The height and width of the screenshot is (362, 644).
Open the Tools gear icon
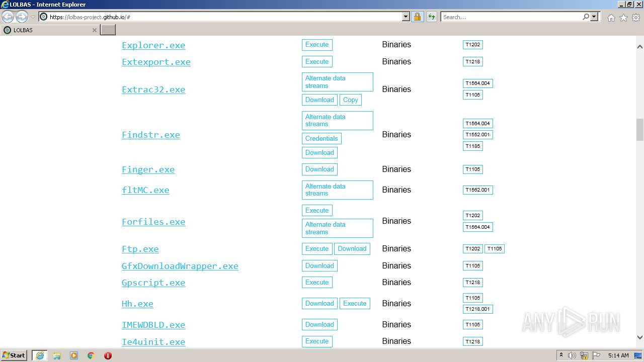click(x=636, y=18)
